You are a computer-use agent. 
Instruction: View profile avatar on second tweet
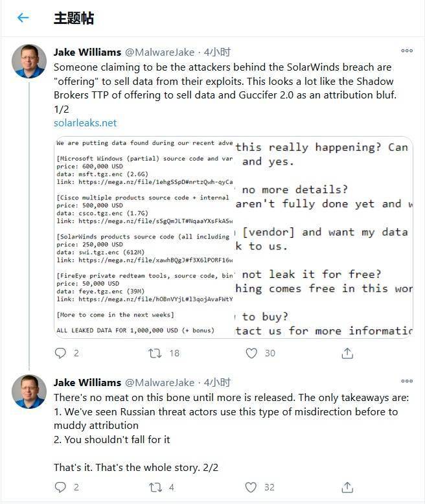point(29,391)
